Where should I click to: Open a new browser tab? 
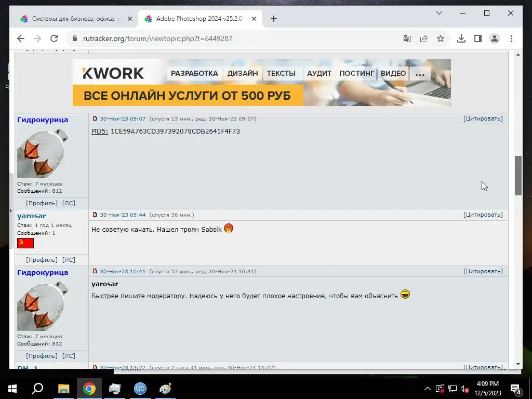point(274,19)
